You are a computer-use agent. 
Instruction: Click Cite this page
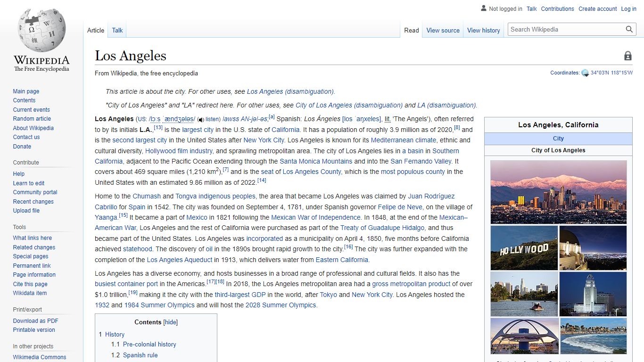30,284
